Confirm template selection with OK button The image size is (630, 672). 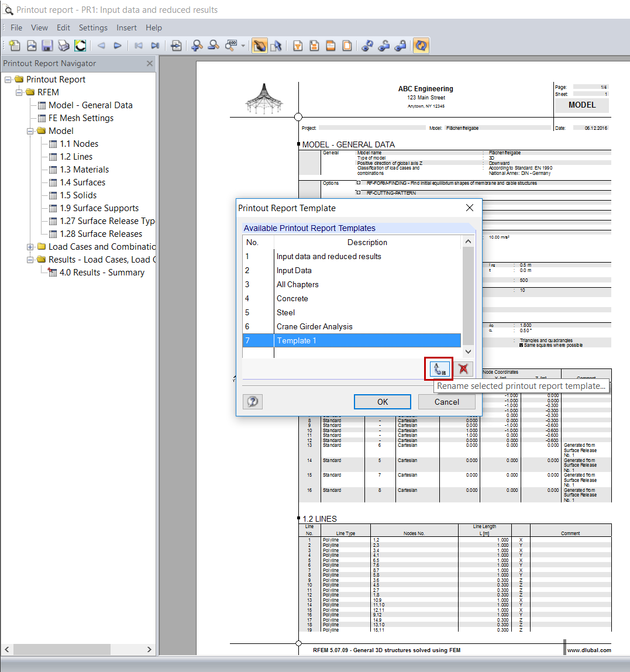(x=383, y=402)
